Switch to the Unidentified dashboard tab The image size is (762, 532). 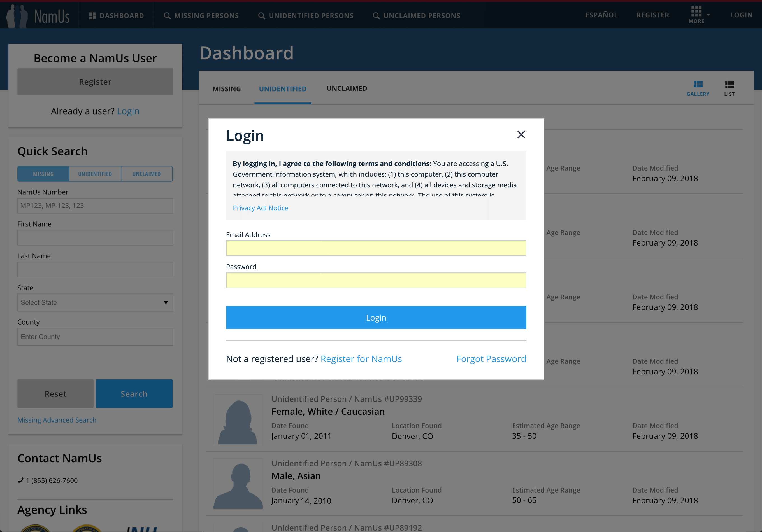pyautogui.click(x=283, y=89)
